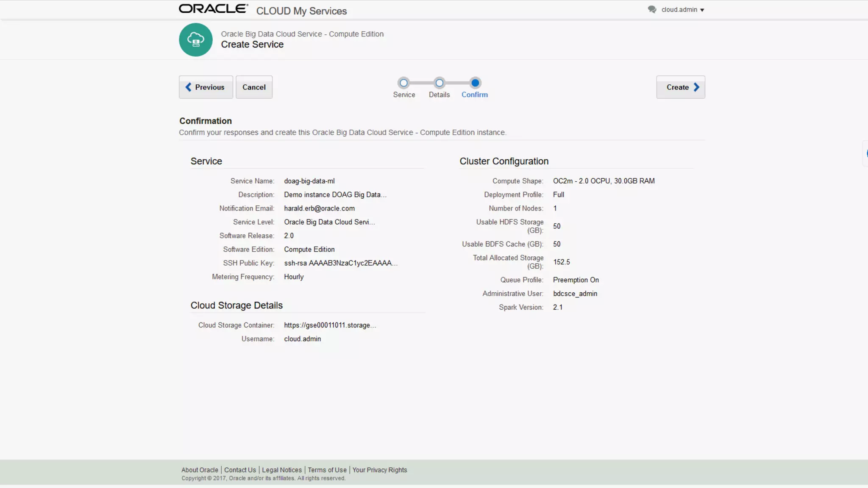Click the Big Data Cloud Service icon

[x=195, y=40]
